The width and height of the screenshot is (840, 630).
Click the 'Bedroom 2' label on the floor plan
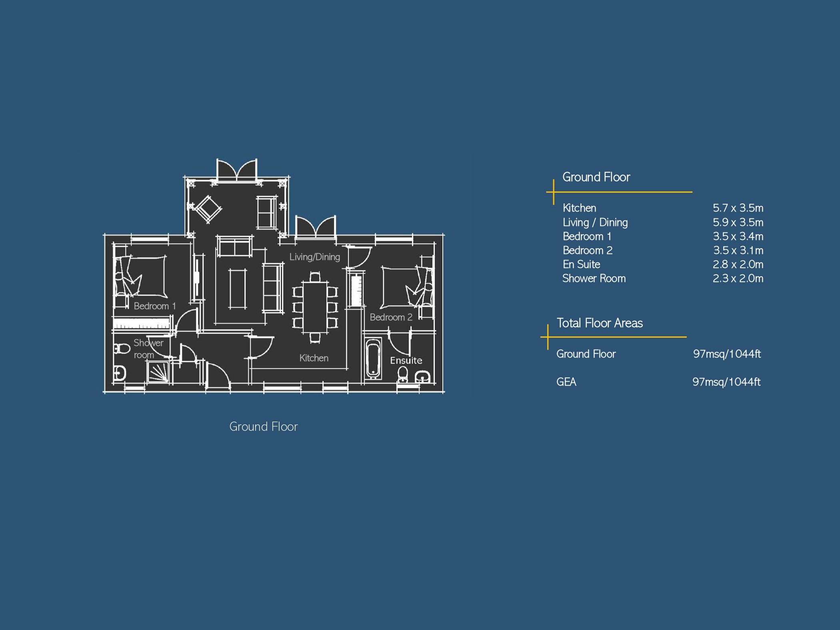pos(391,317)
